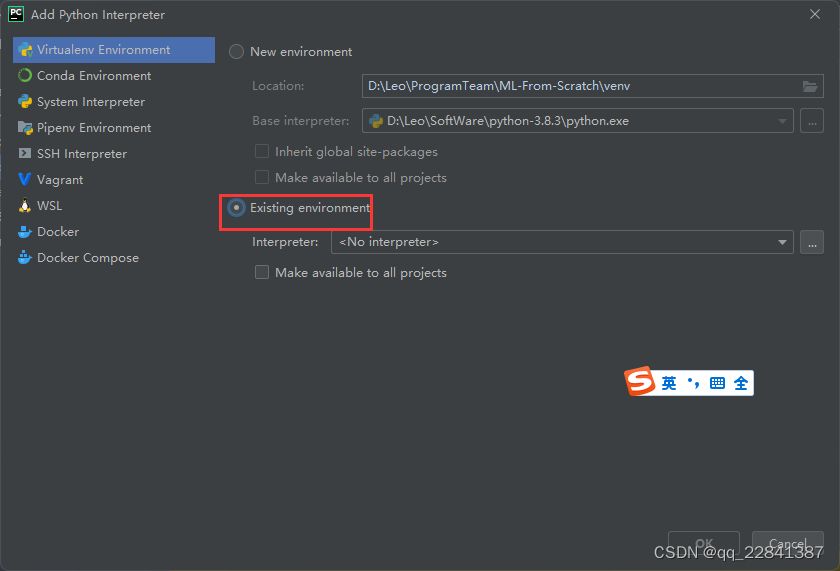
Task: Click the SSH Interpreter terminal icon
Action: click(25, 154)
